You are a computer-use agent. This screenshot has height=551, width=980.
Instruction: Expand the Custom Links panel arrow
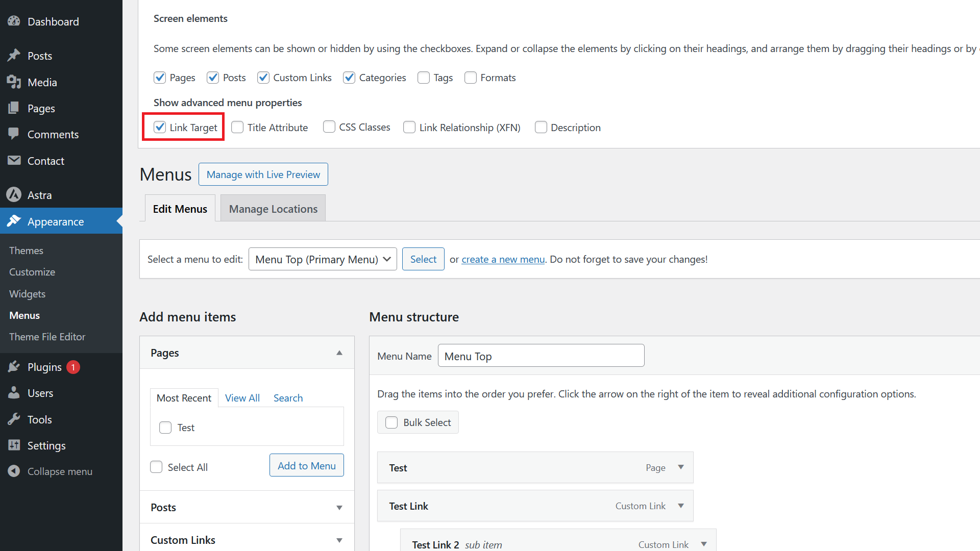[339, 540]
